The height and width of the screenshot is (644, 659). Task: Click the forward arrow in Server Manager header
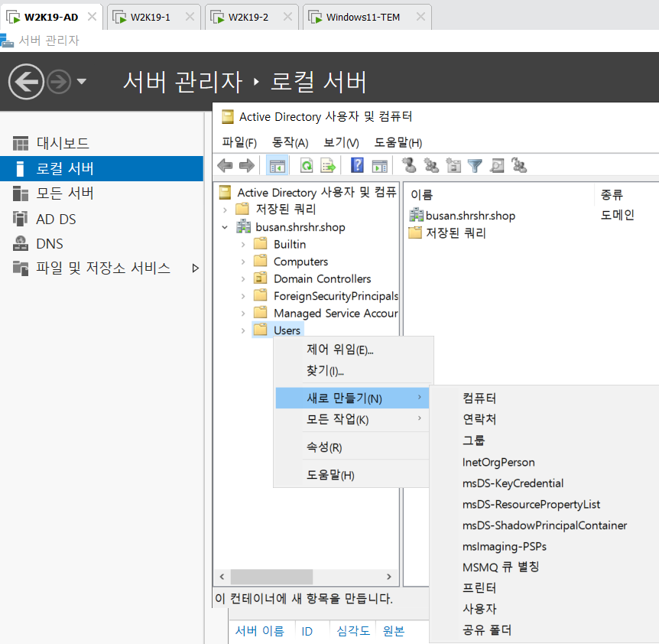pyautogui.click(x=58, y=82)
